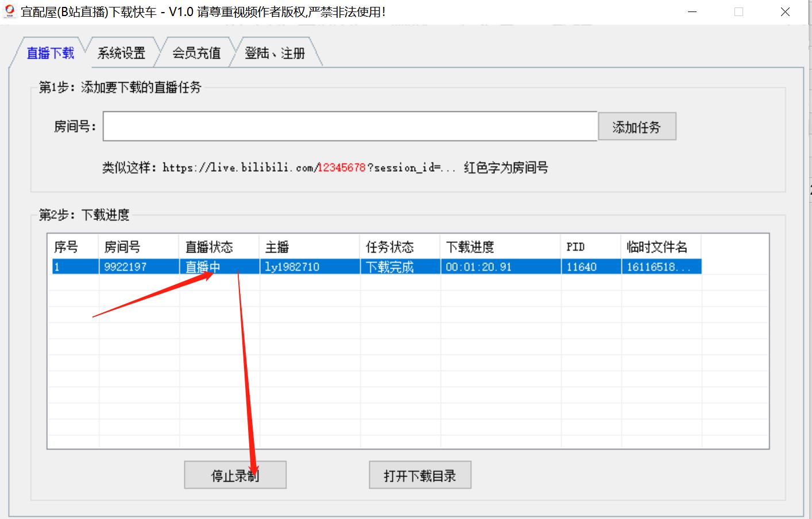Viewport: 812px width, 519px height.
Task: Close the 宜配屋 download window
Action: click(x=785, y=12)
